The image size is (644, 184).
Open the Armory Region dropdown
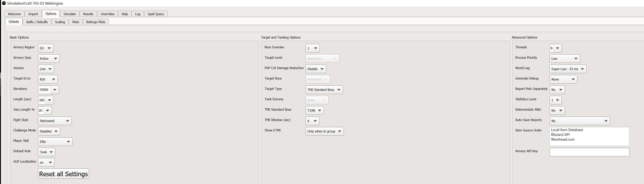[45, 48]
